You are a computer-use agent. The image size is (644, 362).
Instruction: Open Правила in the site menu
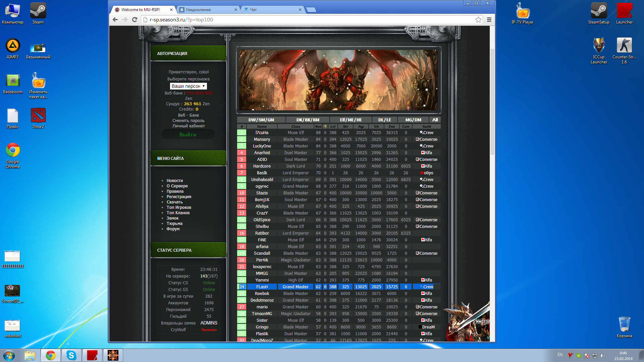tap(175, 191)
